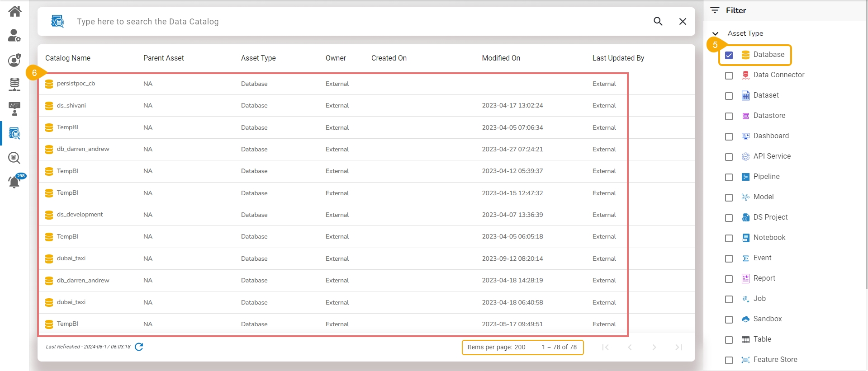
Task: Click the Home icon in sidebar
Action: point(14,11)
